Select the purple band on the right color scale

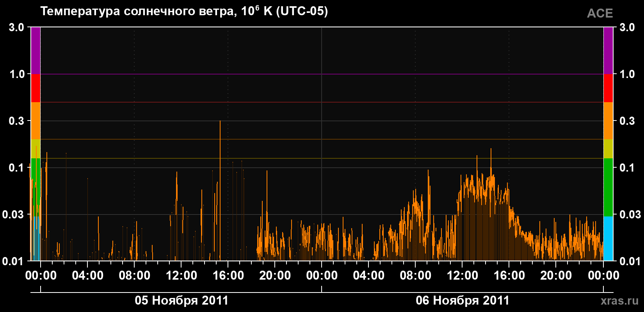(608, 51)
